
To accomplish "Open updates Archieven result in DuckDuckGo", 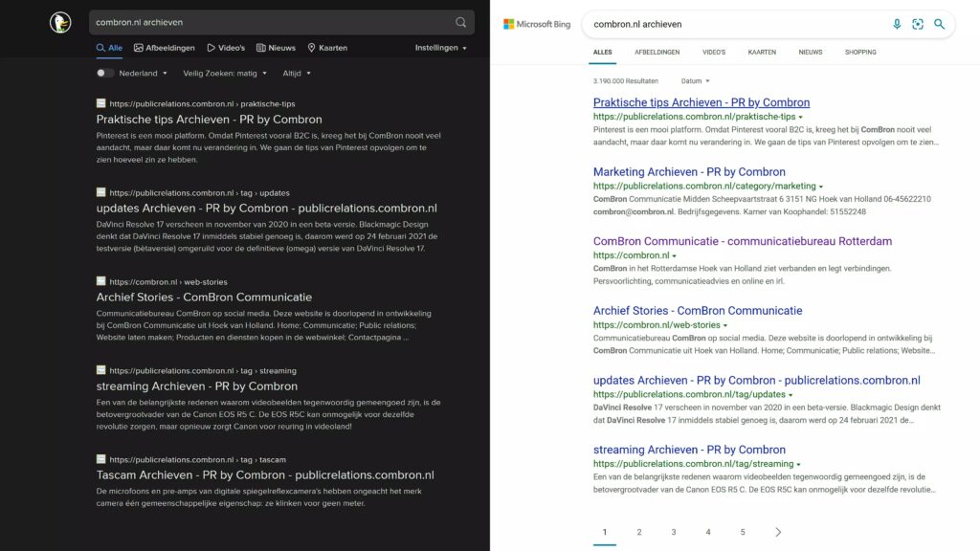I will coord(267,208).
